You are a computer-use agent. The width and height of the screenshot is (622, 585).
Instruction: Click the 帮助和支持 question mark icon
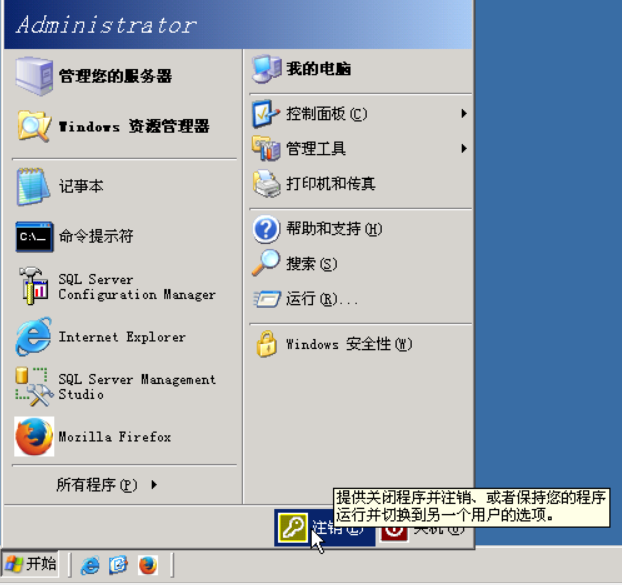[266, 229]
